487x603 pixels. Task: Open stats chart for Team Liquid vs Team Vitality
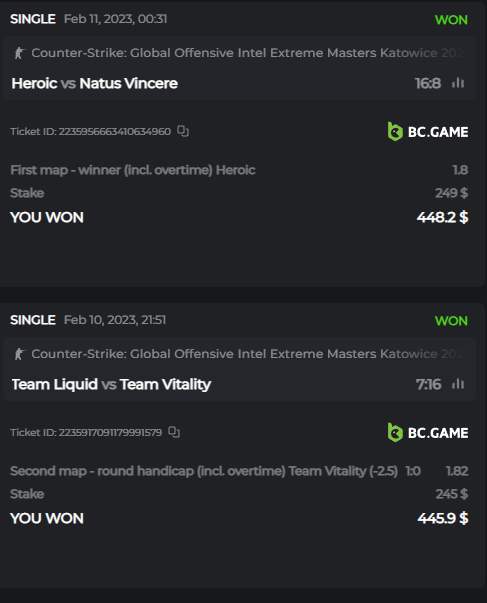458,384
